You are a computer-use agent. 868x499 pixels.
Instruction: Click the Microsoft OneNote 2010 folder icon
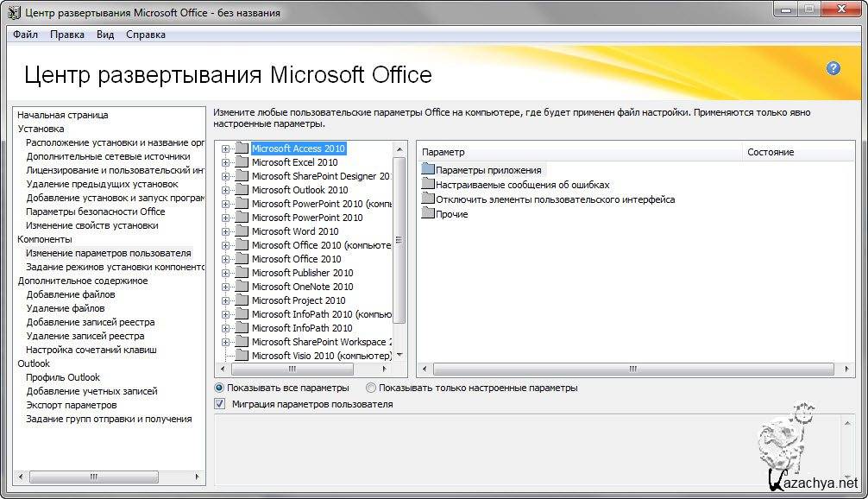[241, 287]
